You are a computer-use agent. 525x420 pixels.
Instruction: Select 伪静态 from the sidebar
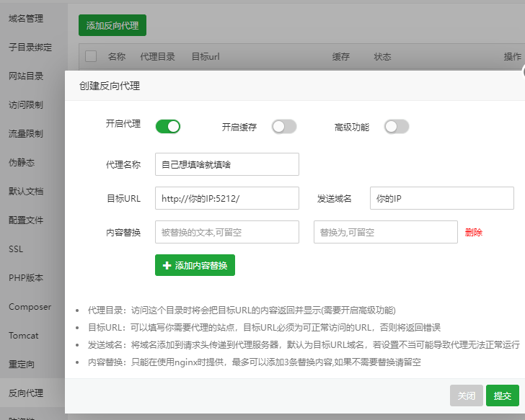[x=22, y=162]
